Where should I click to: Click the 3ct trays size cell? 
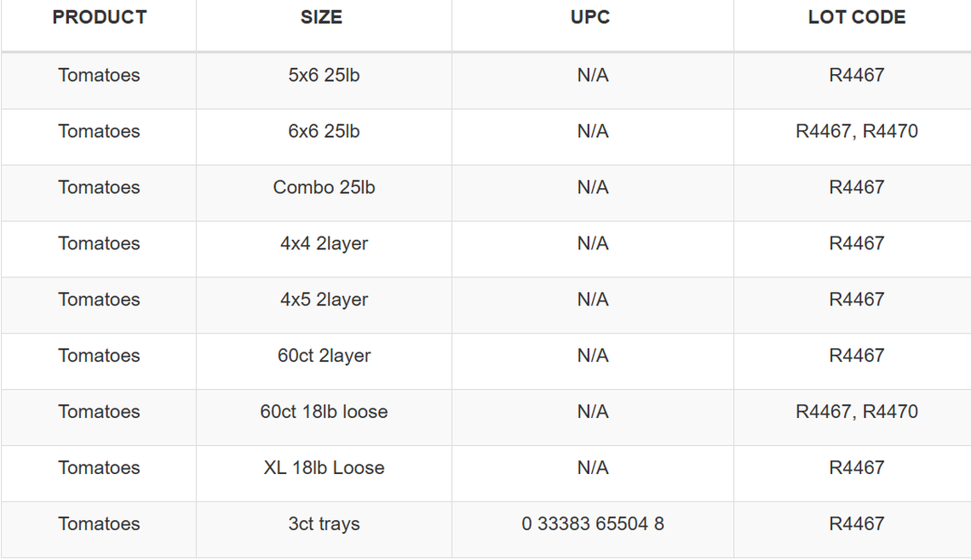pyautogui.click(x=324, y=525)
